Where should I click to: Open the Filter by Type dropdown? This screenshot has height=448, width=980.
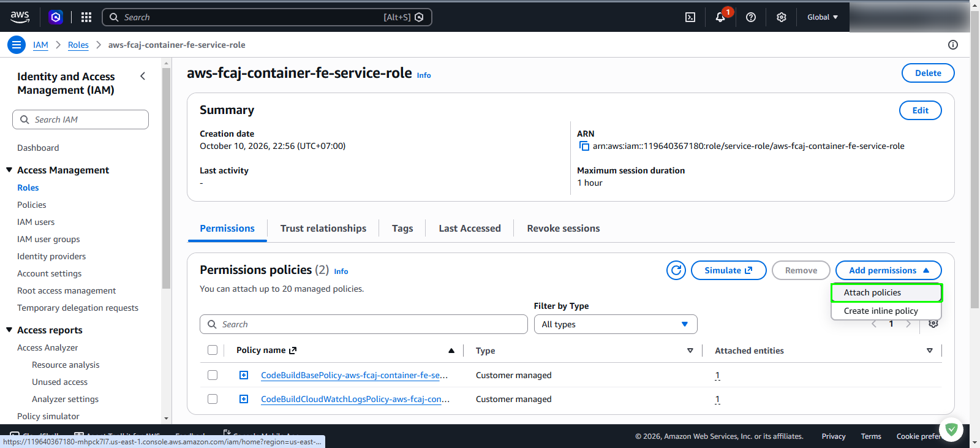pyautogui.click(x=616, y=324)
